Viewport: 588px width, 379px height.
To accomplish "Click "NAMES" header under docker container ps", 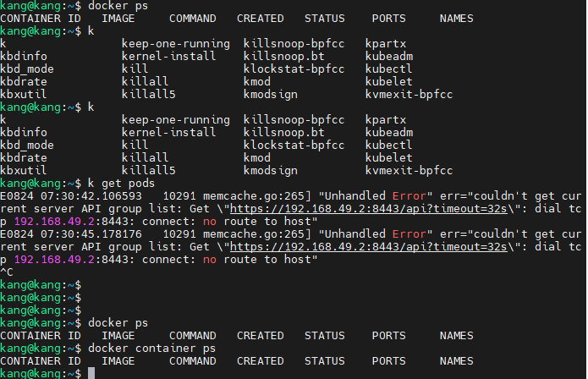I will (456, 361).
